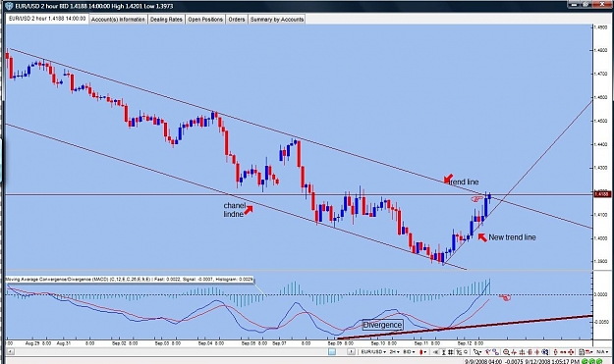This screenshot has height=364, width=614.
Task: Go to the Orders tab
Action: coord(237,20)
